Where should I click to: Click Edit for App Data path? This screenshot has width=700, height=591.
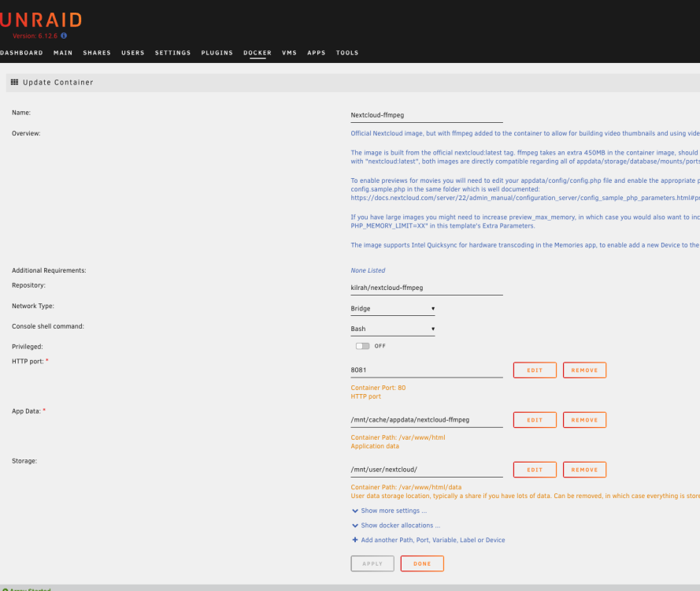(535, 420)
